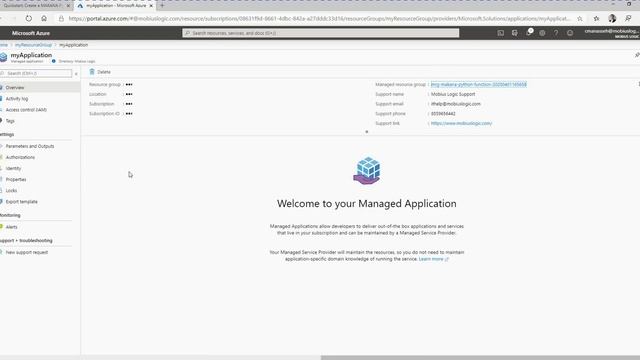The image size is (640, 360).
Task: Show Azure notifications bell
Action: 529,33
